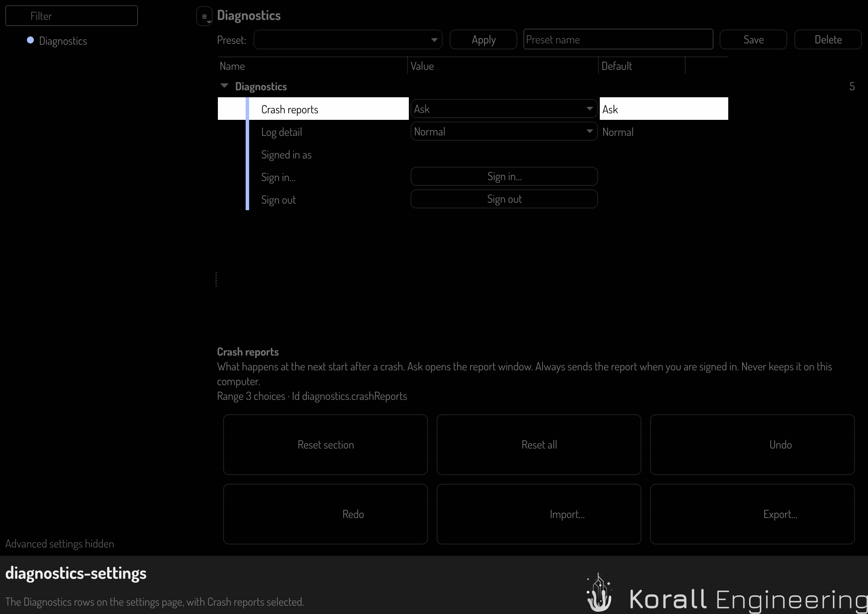The height and width of the screenshot is (614, 868).
Task: Click the Export... button
Action: [753, 514]
